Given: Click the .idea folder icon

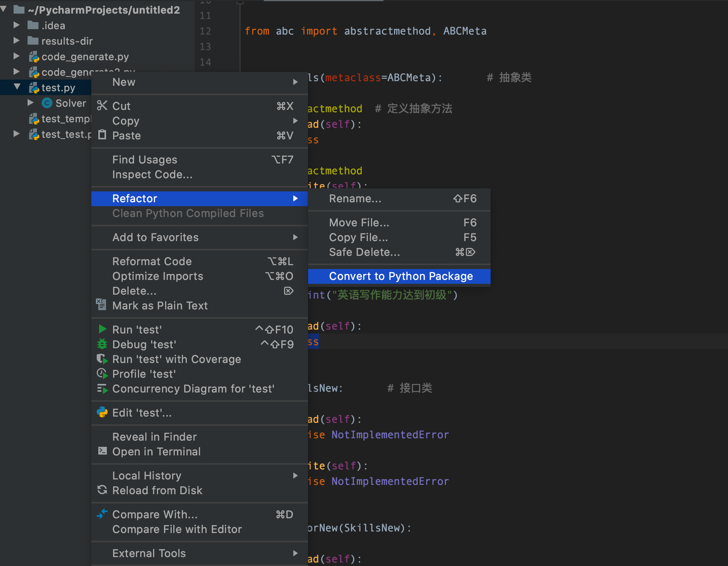Looking at the screenshot, I should coord(33,25).
